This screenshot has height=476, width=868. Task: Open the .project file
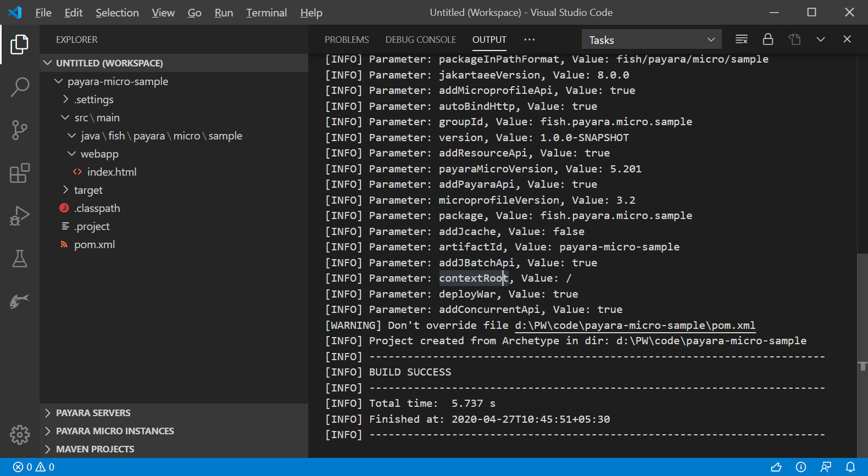pyautogui.click(x=92, y=226)
